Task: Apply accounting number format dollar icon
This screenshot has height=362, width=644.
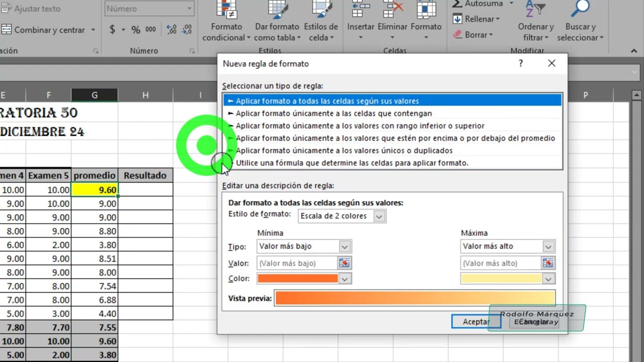Action: [x=112, y=30]
